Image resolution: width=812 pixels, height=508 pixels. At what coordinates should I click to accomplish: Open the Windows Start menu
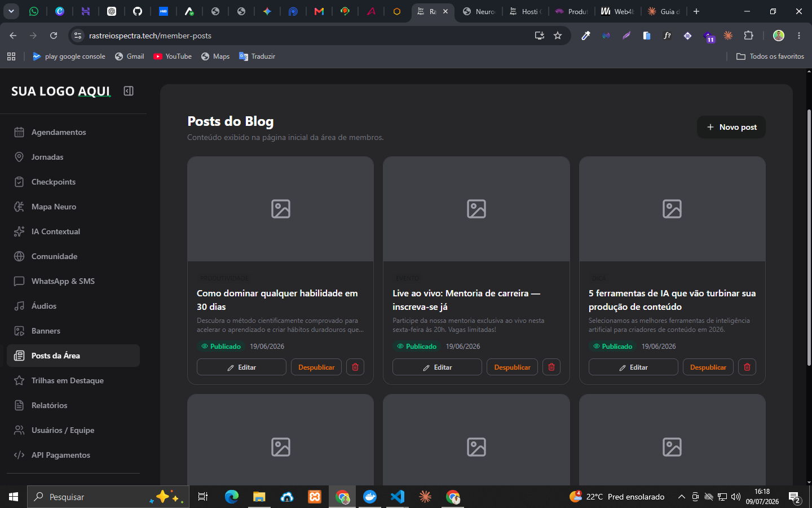14,497
